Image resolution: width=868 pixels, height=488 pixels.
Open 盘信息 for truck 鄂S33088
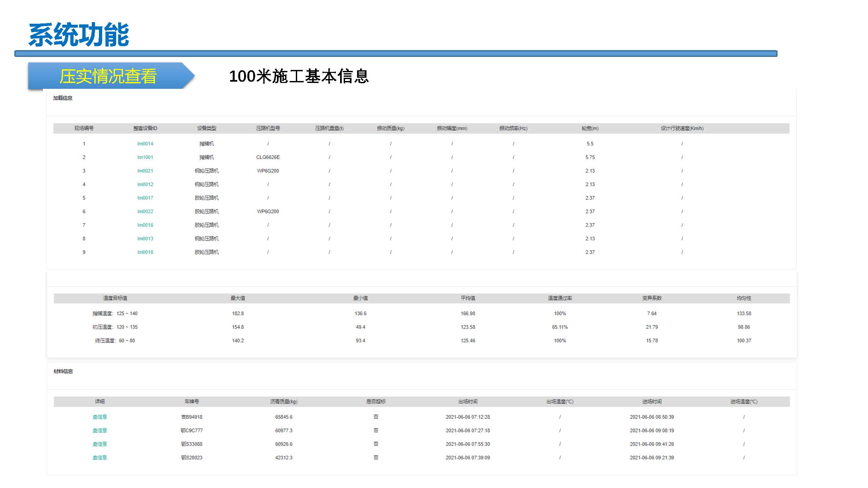[x=100, y=444]
